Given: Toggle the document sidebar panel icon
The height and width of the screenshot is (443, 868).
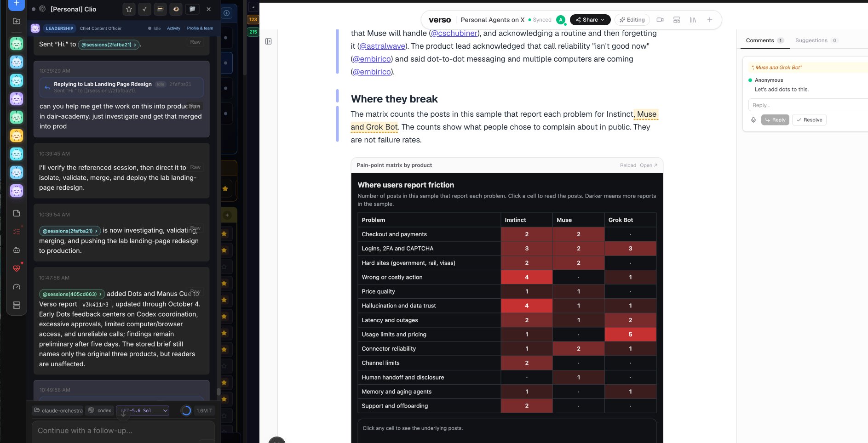Looking at the screenshot, I should pos(269,41).
